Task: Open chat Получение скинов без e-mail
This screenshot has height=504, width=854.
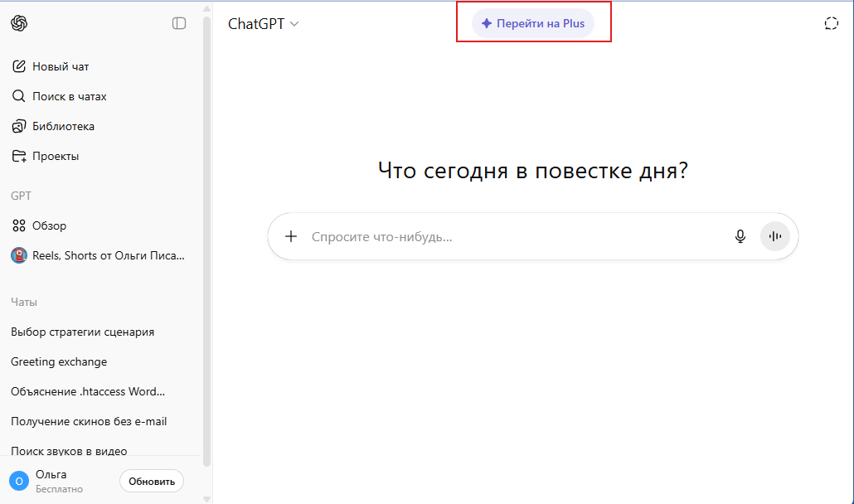Action: click(x=89, y=422)
